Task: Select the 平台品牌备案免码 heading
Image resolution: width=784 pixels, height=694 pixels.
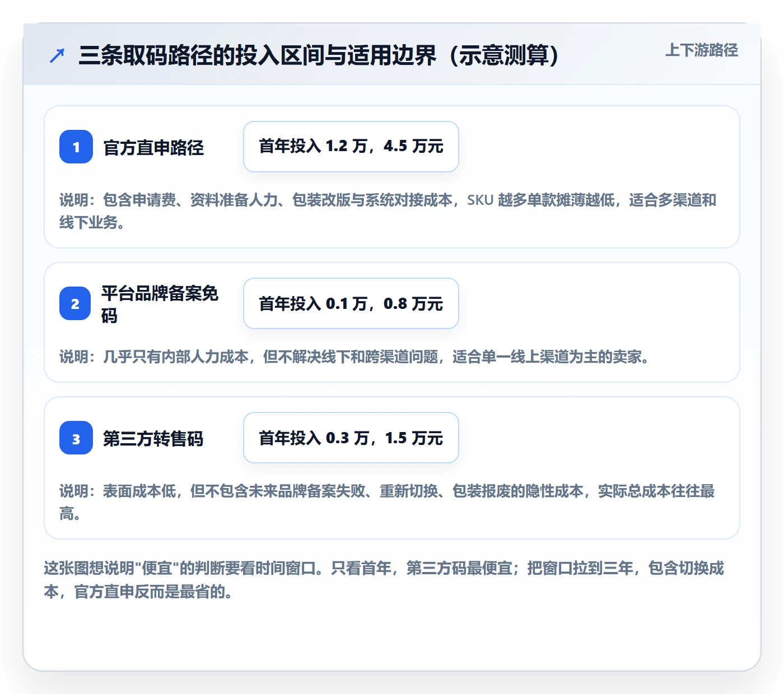Action: pyautogui.click(x=160, y=304)
